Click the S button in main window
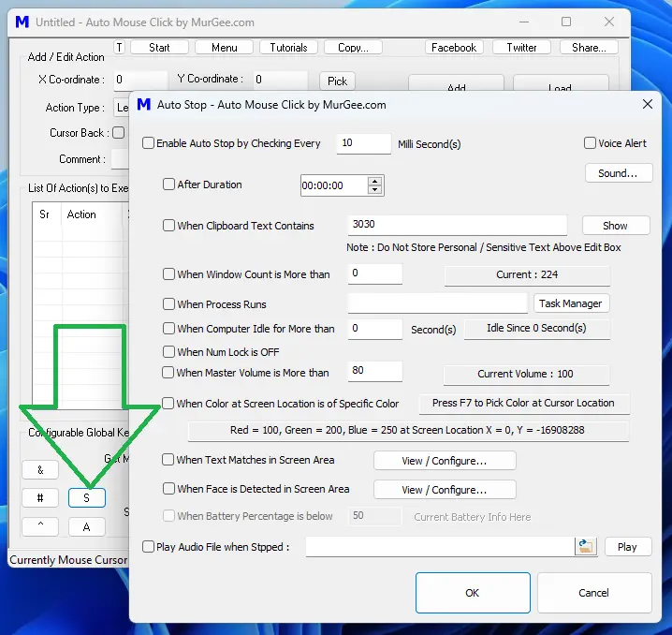This screenshot has height=635, width=672. tap(86, 498)
